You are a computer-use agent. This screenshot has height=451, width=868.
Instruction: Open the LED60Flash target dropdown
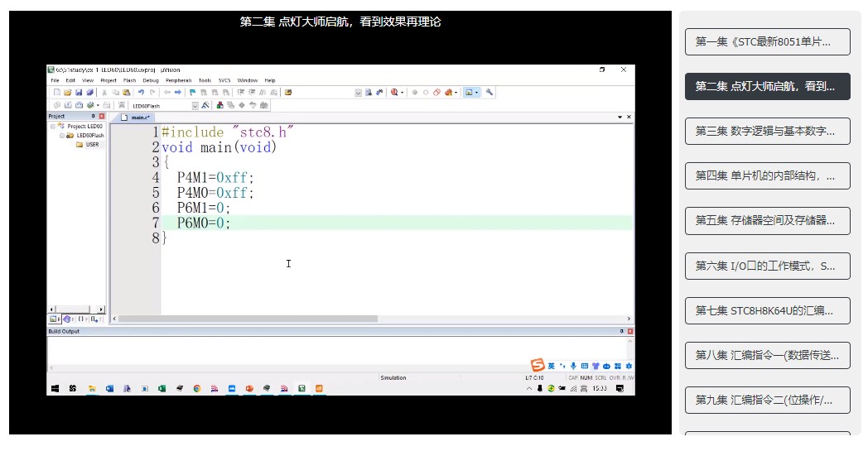click(x=195, y=105)
